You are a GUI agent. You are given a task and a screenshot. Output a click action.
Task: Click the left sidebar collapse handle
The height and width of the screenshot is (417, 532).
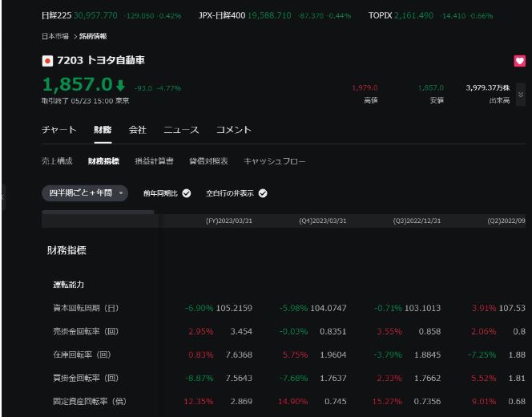point(2,197)
